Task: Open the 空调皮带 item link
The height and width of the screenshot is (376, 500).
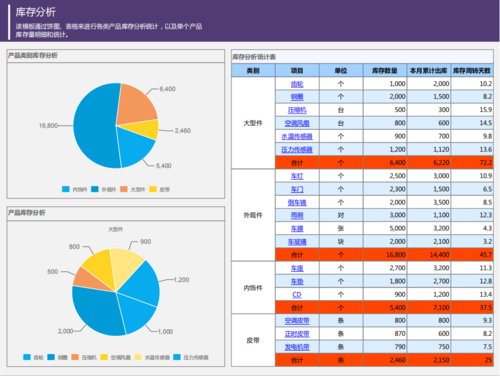Action: tap(297, 321)
